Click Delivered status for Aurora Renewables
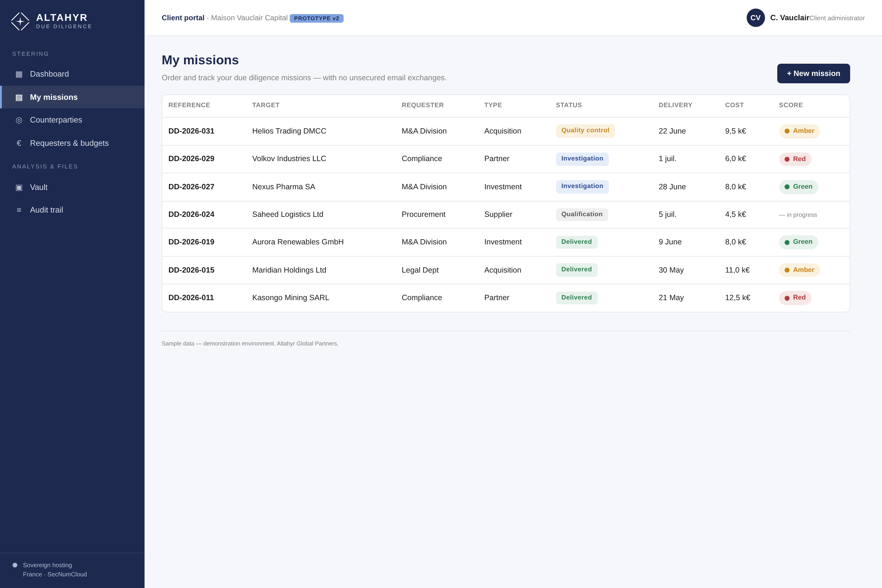Viewport: 882px width, 588px height. point(577,242)
